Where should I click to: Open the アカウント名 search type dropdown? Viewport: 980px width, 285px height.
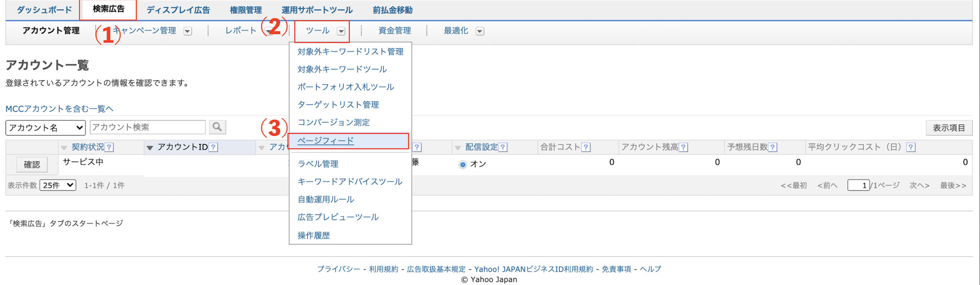tap(46, 128)
